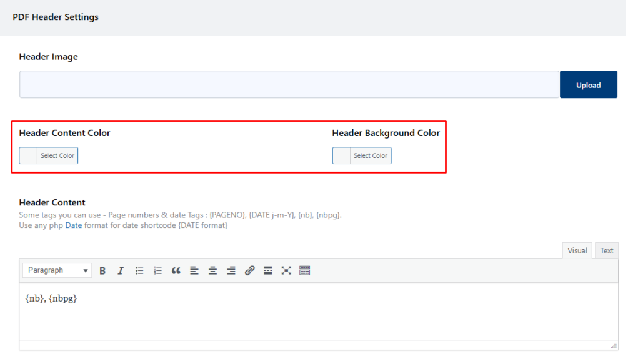Select Color button for Header Content Color
Image resolution: width=640 pixels, height=364 pixels.
[x=57, y=155]
